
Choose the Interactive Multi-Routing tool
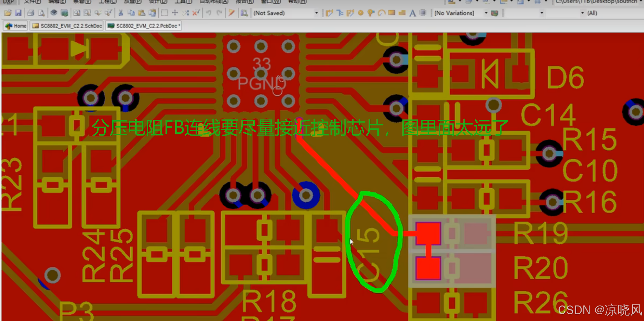[350, 13]
